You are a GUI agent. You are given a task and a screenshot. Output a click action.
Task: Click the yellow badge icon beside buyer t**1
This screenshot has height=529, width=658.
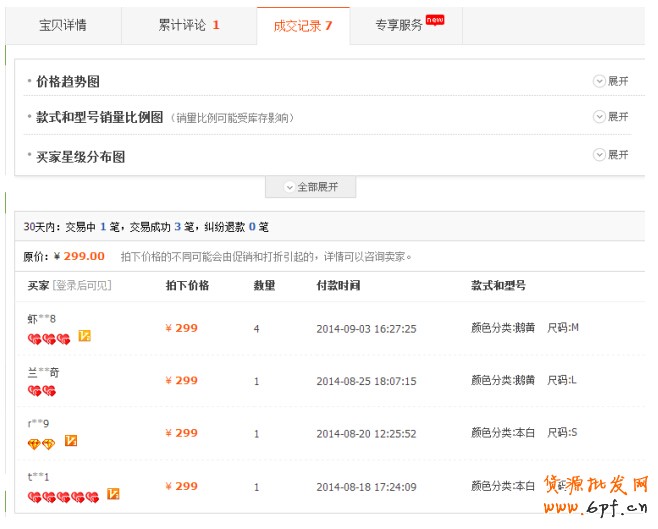pyautogui.click(x=113, y=494)
